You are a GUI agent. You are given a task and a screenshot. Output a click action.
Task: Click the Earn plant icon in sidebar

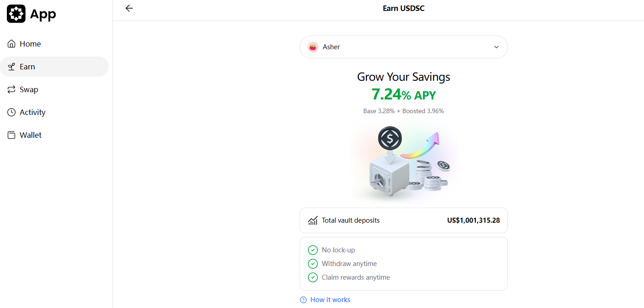pos(11,66)
